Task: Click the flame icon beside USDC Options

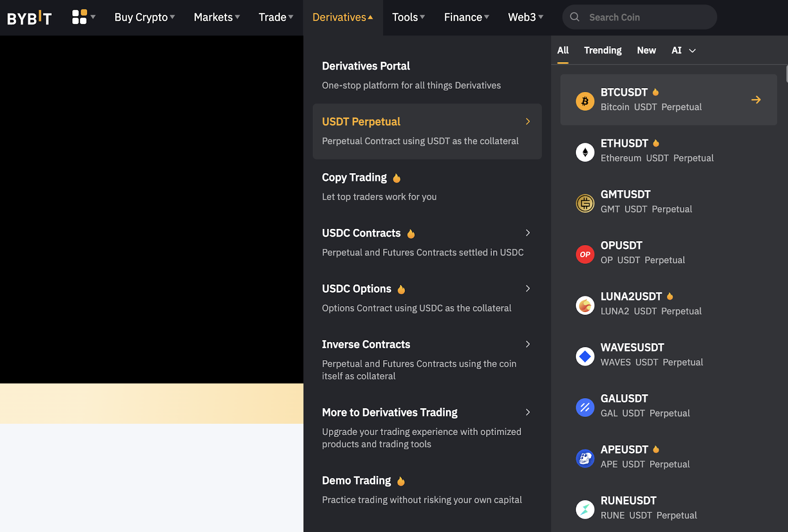Action: pyautogui.click(x=401, y=289)
